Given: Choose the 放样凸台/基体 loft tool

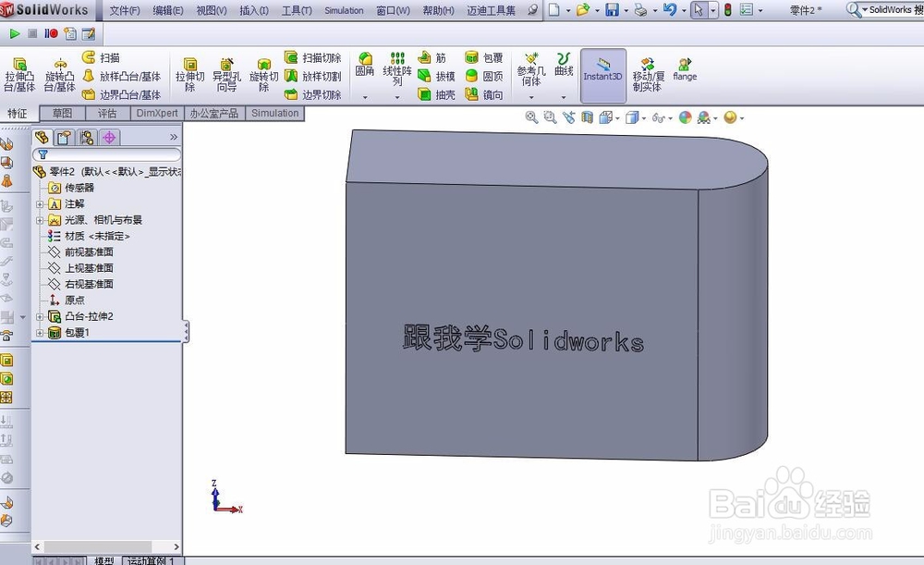Looking at the screenshot, I should [x=121, y=76].
